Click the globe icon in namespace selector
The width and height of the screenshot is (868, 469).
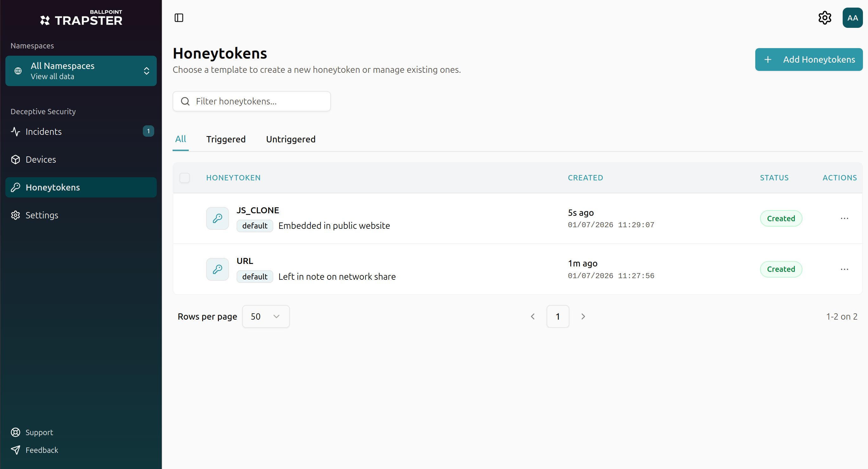18,71
